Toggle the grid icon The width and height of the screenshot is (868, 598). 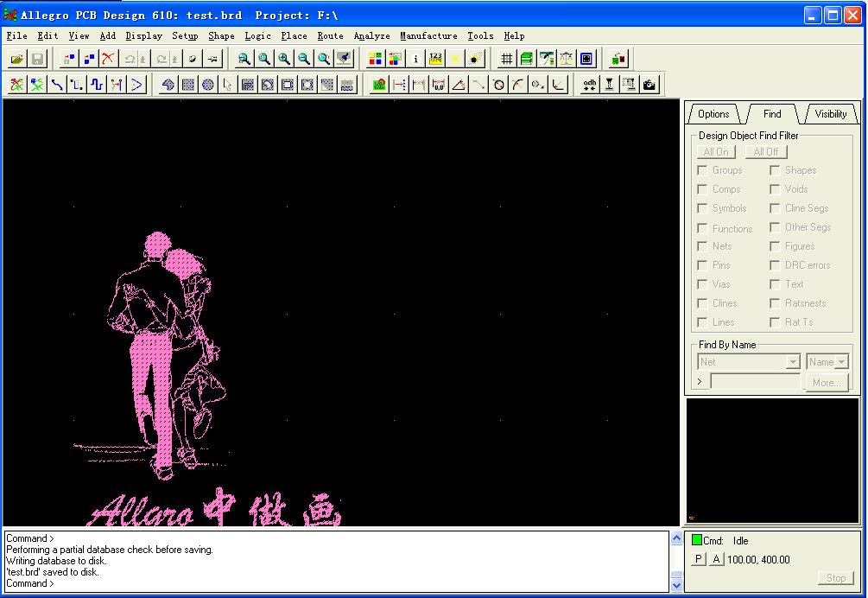pos(506,58)
